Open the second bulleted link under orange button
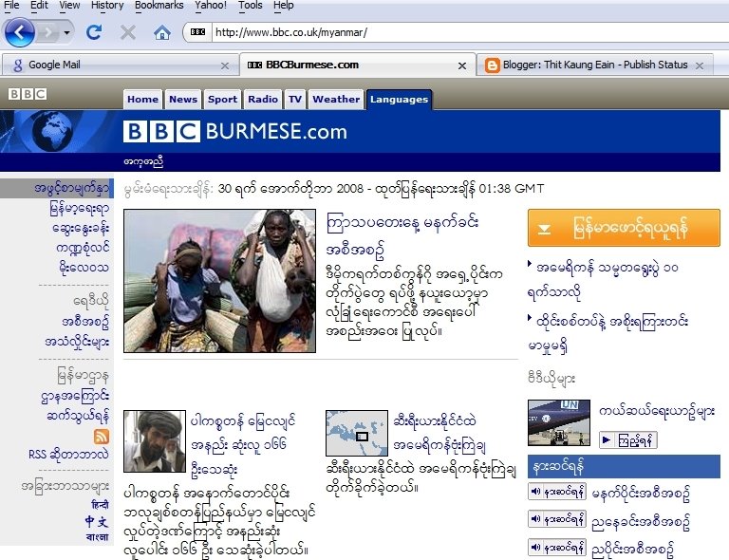This screenshot has height=560, width=729. pyautogui.click(x=608, y=333)
